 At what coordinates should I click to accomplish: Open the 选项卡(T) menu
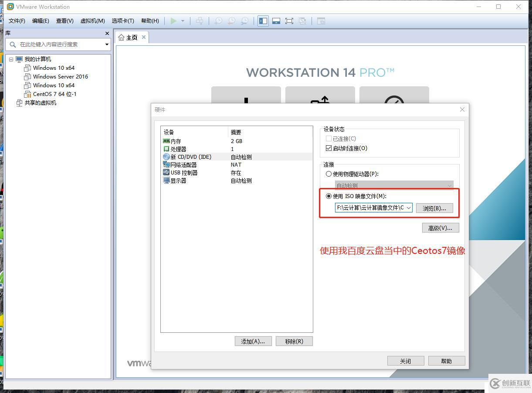(123, 21)
